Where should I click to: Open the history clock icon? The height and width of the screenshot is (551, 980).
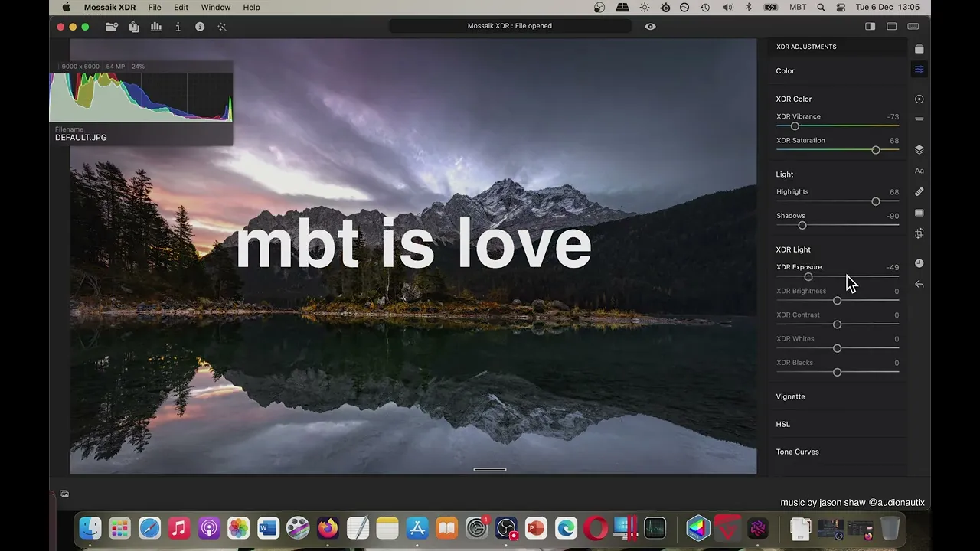(920, 263)
